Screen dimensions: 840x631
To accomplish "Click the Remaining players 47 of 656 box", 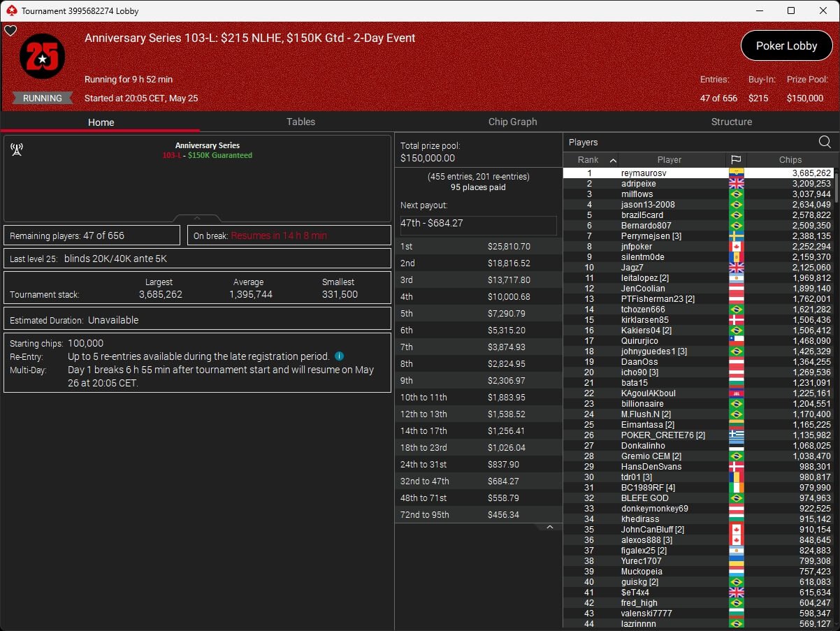I will pyautogui.click(x=92, y=235).
